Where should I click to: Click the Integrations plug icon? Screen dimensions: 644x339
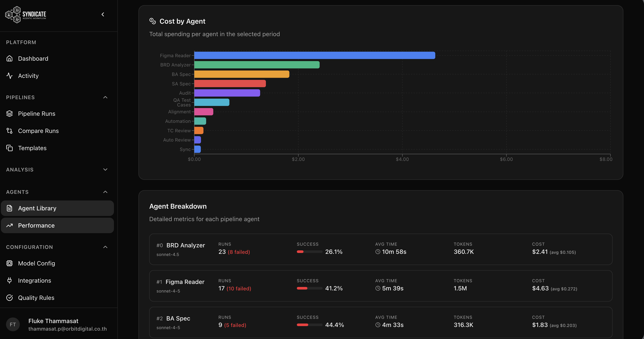9,280
